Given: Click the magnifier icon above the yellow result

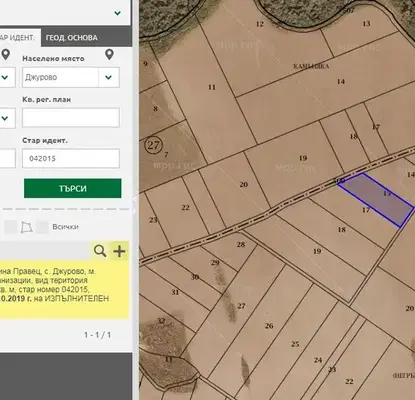Looking at the screenshot, I should point(100,251).
